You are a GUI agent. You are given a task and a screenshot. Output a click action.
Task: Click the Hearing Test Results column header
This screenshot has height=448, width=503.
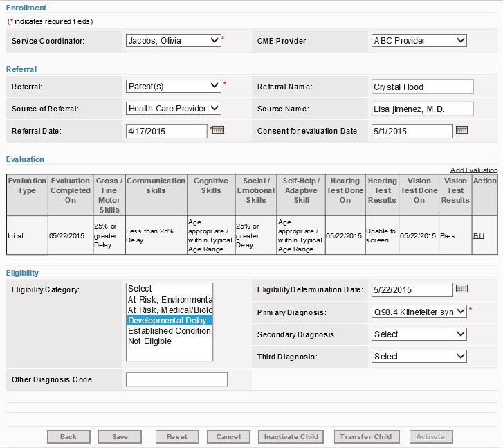pyautogui.click(x=382, y=195)
